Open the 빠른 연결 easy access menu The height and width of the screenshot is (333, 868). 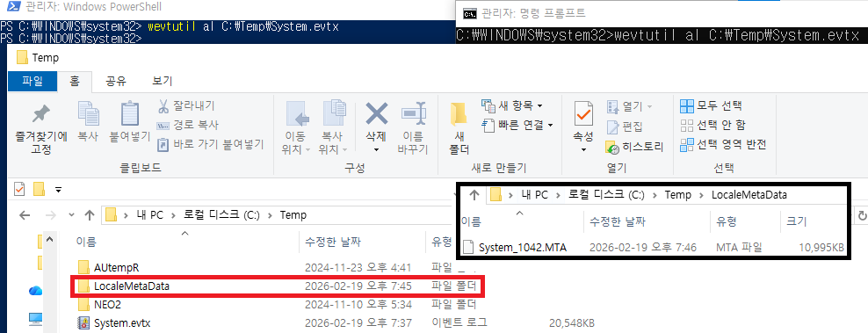517,126
